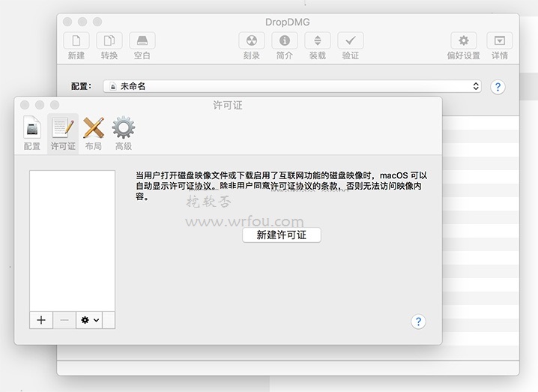Open the gear action menu below list

(89, 320)
